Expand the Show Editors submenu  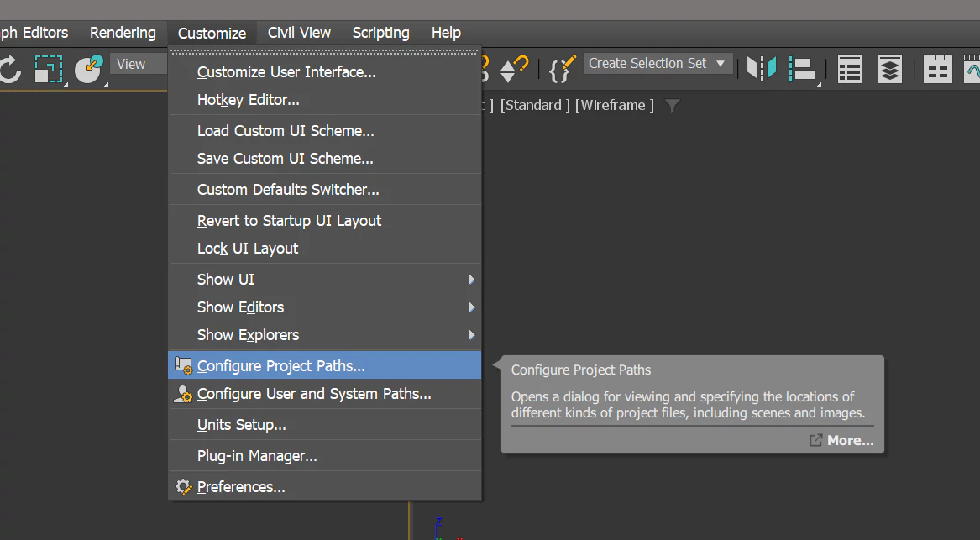click(240, 307)
